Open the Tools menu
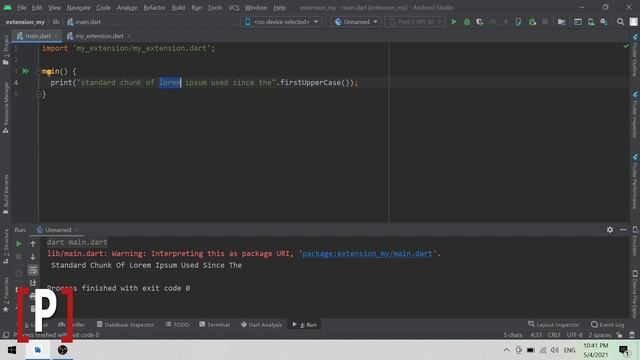 pyautogui.click(x=215, y=8)
